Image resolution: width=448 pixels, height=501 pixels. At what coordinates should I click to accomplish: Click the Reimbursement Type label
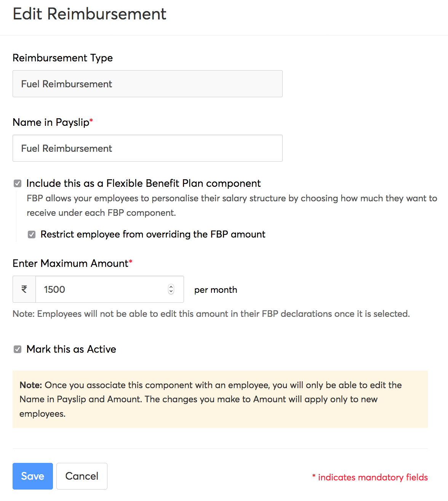[63, 58]
